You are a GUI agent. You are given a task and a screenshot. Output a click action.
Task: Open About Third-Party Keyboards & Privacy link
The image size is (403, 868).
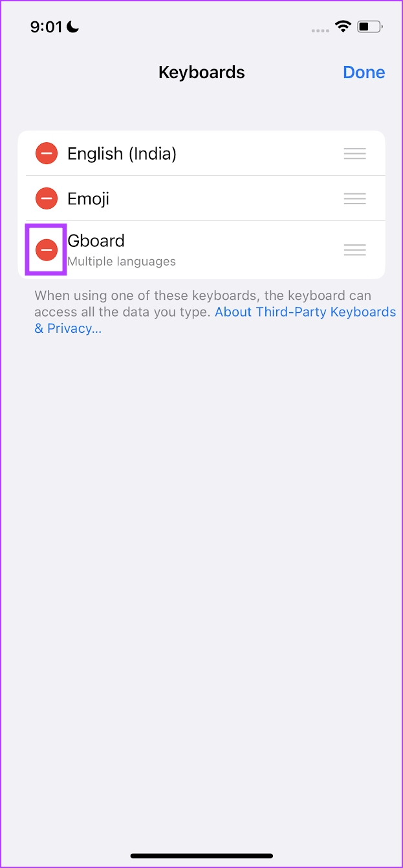(215, 320)
